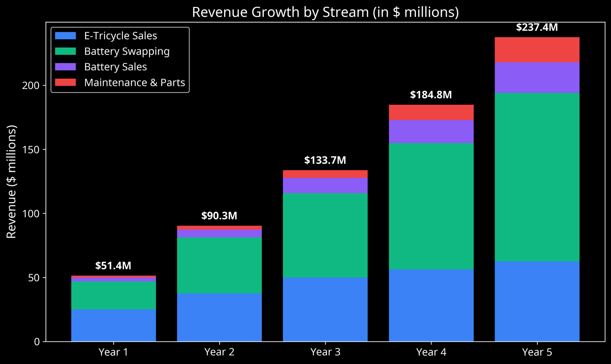Viewport: 611px width, 364px height.
Task: Click the green segment of Year 2
Action: click(220, 265)
